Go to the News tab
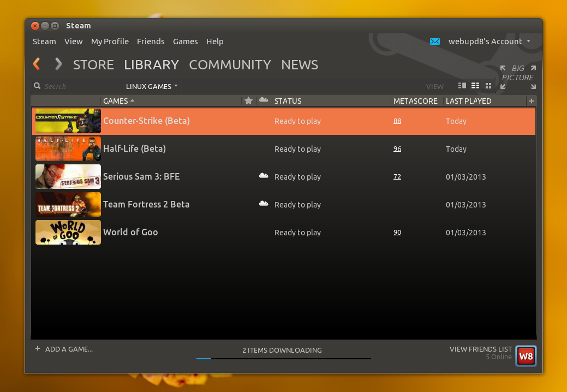The image size is (567, 392). pyautogui.click(x=300, y=65)
